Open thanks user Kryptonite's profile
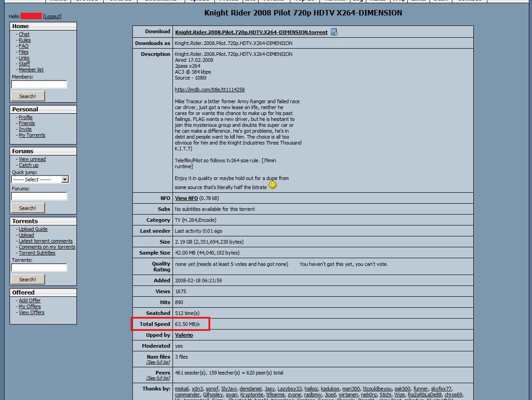532x400 pixels. 252,395
